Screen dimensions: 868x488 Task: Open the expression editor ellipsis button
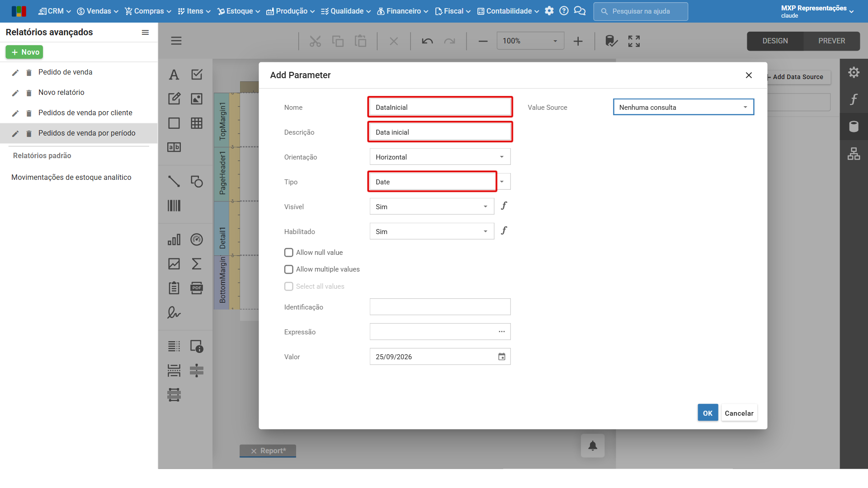pyautogui.click(x=502, y=332)
